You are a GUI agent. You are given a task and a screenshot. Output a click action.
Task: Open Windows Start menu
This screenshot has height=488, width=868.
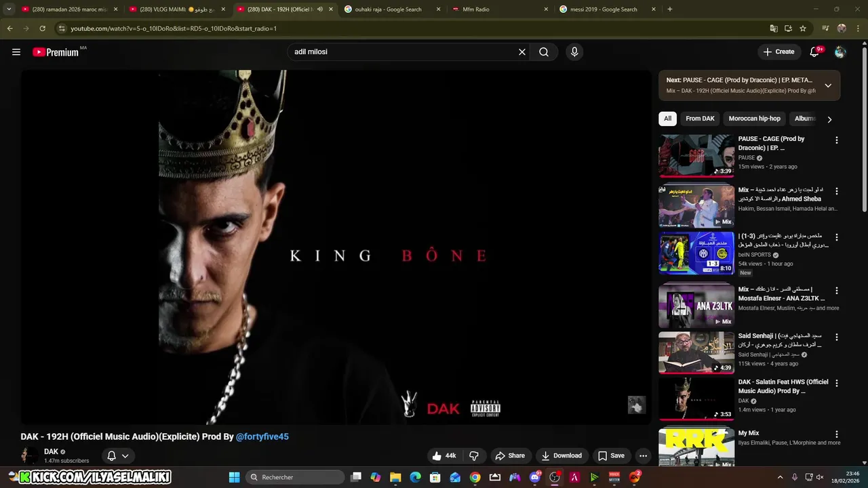tap(234, 477)
